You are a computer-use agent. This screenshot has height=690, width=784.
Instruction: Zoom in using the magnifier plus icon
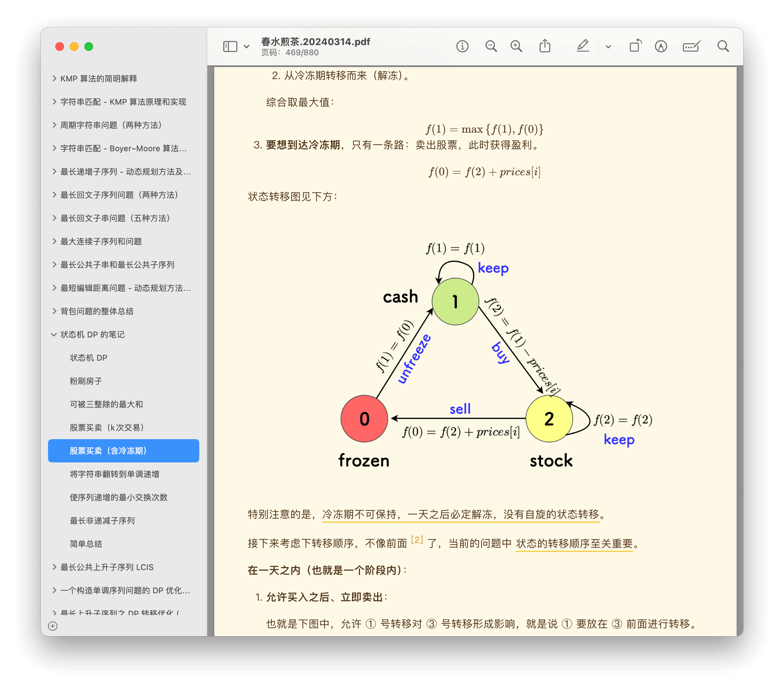[516, 47]
